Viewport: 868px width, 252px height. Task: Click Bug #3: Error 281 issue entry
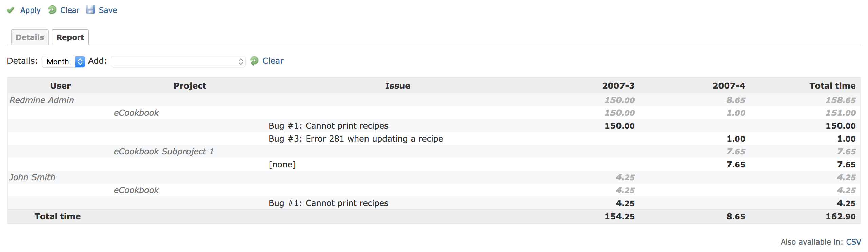(356, 139)
